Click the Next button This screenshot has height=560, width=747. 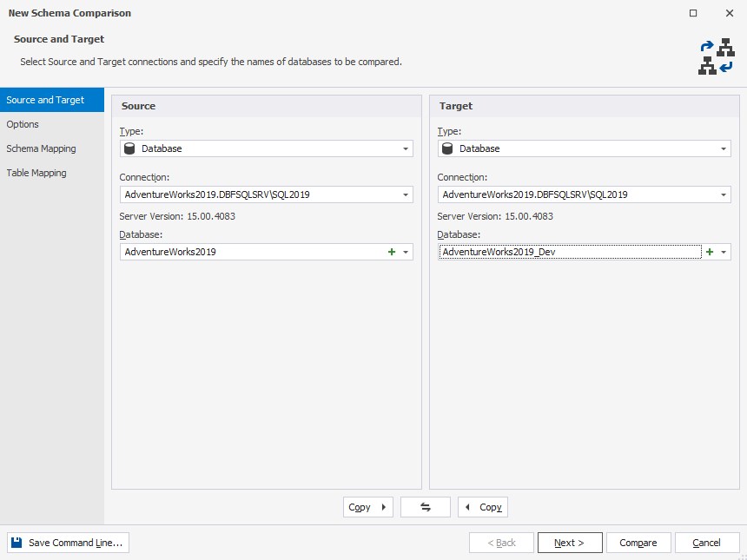(570, 543)
